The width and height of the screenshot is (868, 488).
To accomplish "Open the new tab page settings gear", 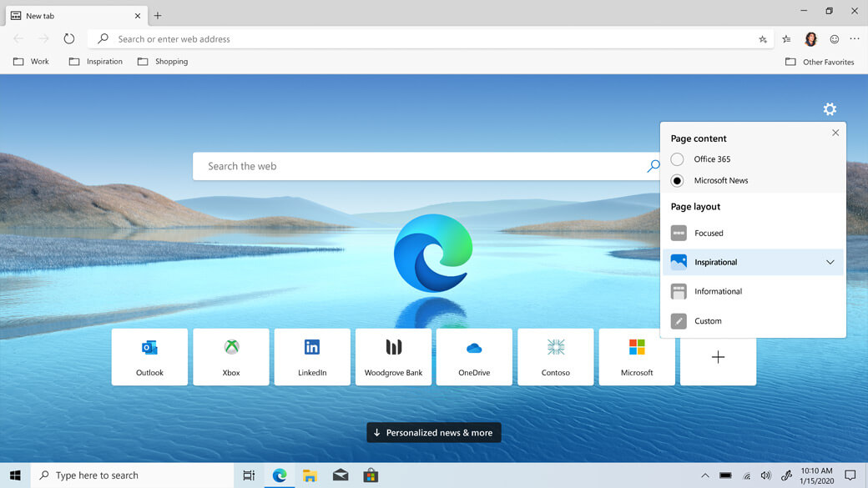I will click(830, 108).
